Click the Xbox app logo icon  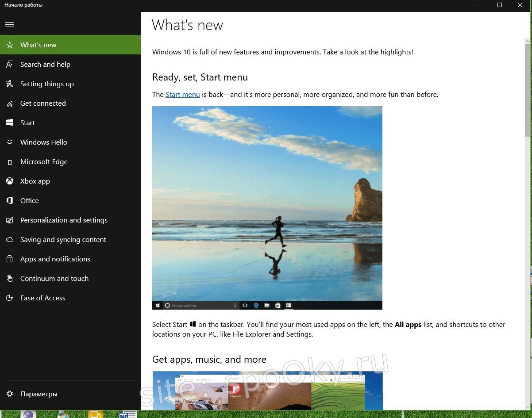[10, 181]
